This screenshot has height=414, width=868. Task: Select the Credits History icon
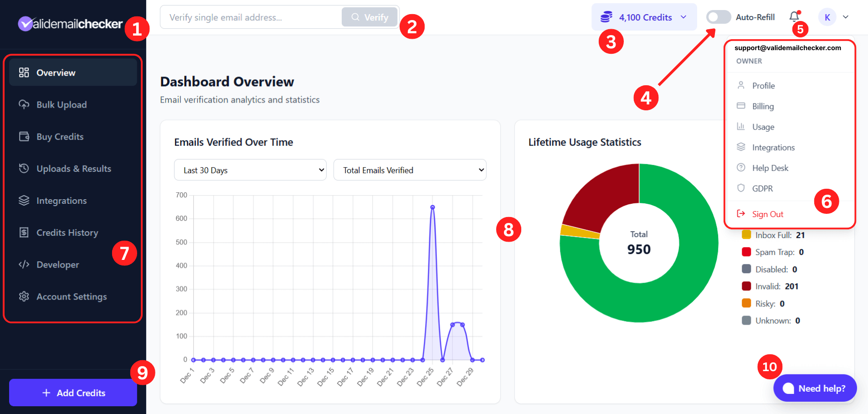coord(24,233)
